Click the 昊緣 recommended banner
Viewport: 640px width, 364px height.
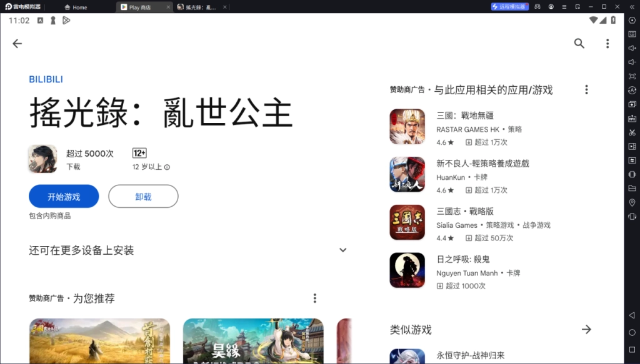click(253, 341)
